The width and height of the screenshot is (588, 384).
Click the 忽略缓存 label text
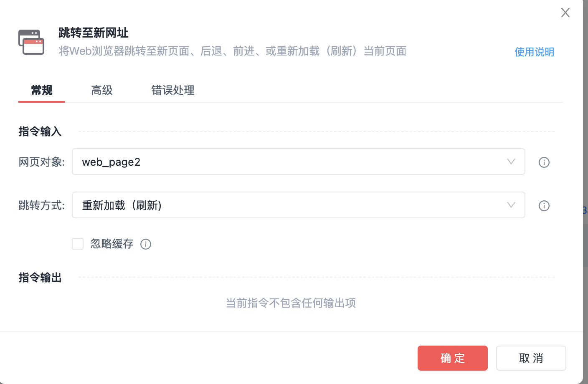(112, 244)
